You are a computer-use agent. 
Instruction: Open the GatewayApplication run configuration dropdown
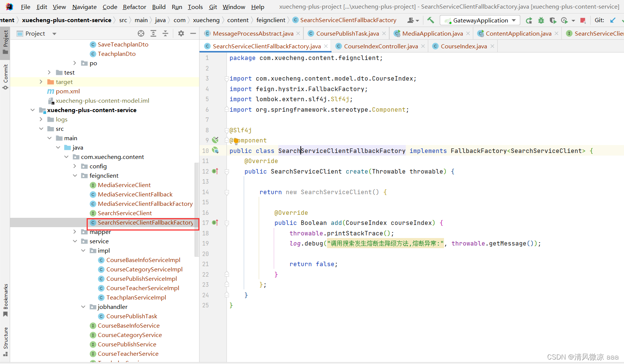coord(480,20)
